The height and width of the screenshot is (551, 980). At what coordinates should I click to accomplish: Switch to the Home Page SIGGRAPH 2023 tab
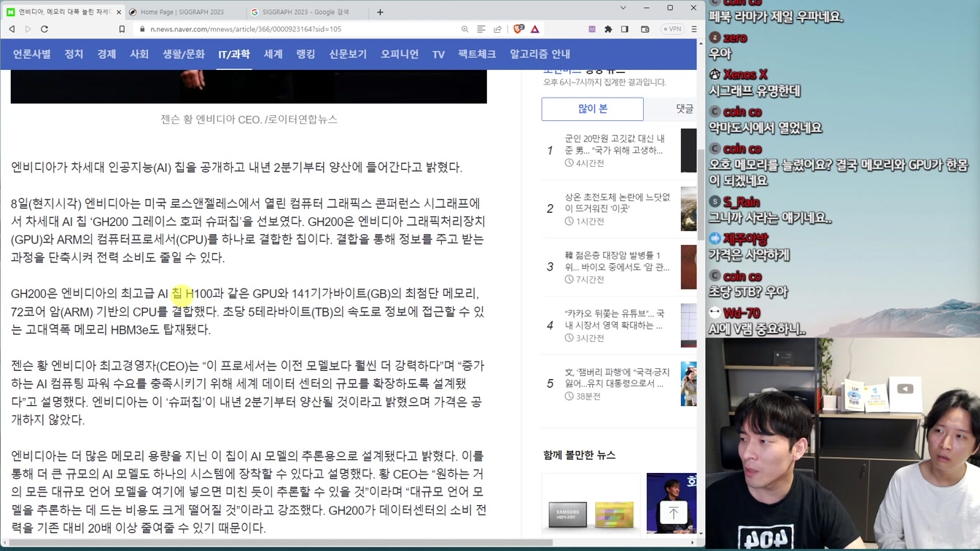pyautogui.click(x=182, y=12)
